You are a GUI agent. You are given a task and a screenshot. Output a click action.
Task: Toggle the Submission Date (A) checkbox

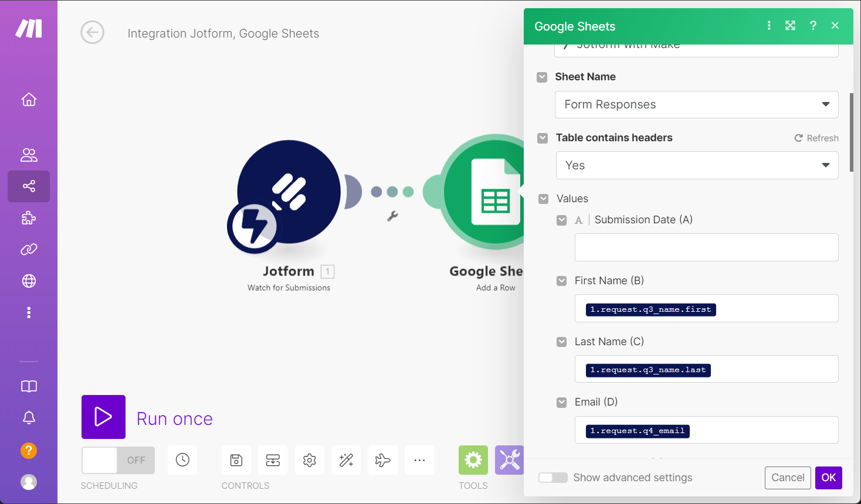coord(562,220)
